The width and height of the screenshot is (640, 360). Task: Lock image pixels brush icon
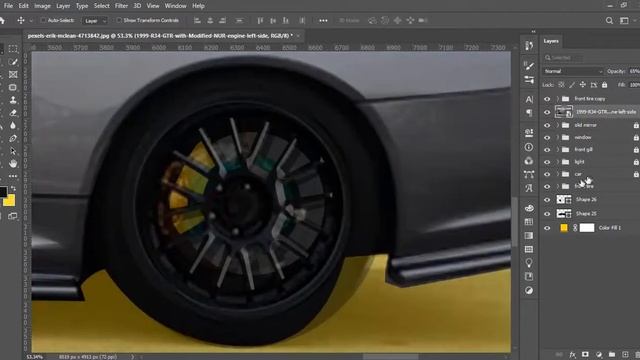[572, 85]
